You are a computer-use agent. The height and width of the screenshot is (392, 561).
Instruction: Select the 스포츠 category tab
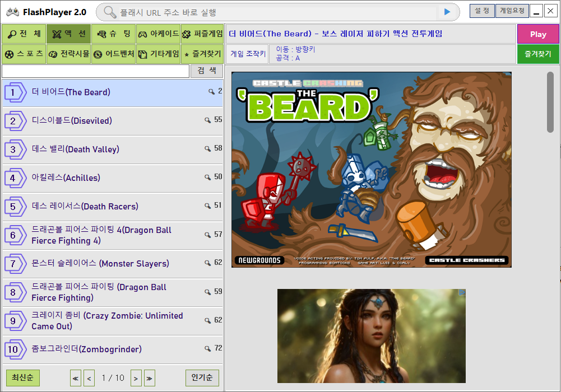point(24,54)
